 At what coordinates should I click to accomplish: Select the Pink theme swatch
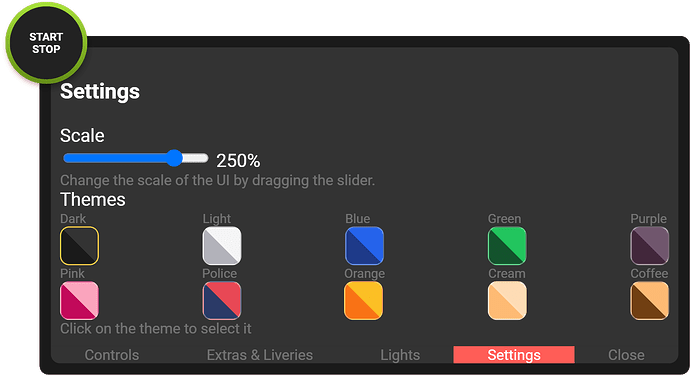(x=79, y=301)
